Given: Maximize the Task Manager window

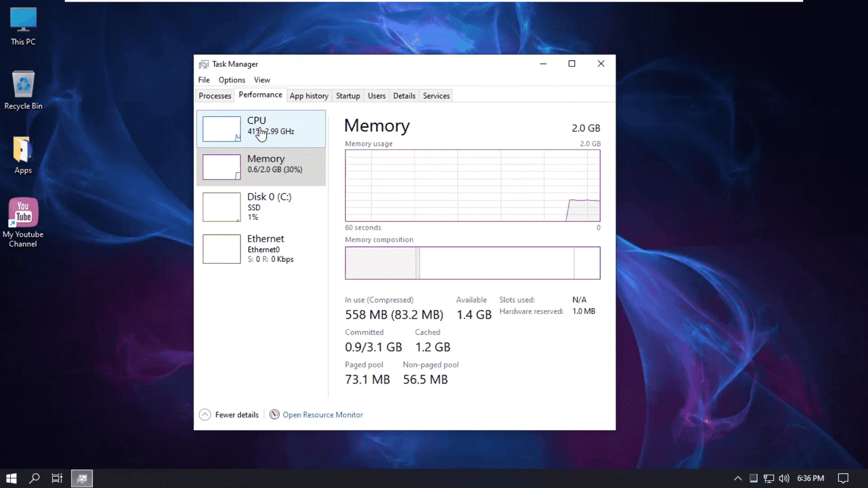Looking at the screenshot, I should tap(572, 64).
